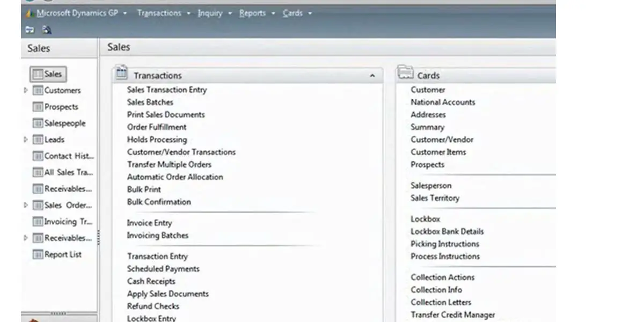Open Automatic Order Allocation
This screenshot has width=644, height=322.
175,177
